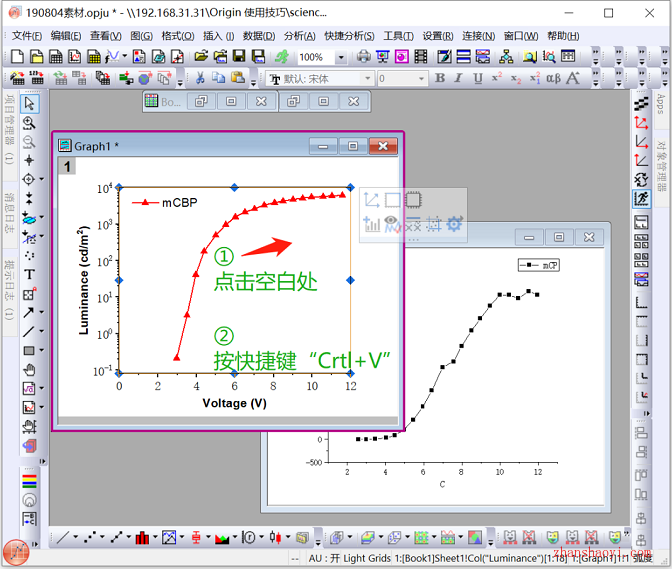Select the Data Reader tool
The image size is (672, 569).
(29, 179)
